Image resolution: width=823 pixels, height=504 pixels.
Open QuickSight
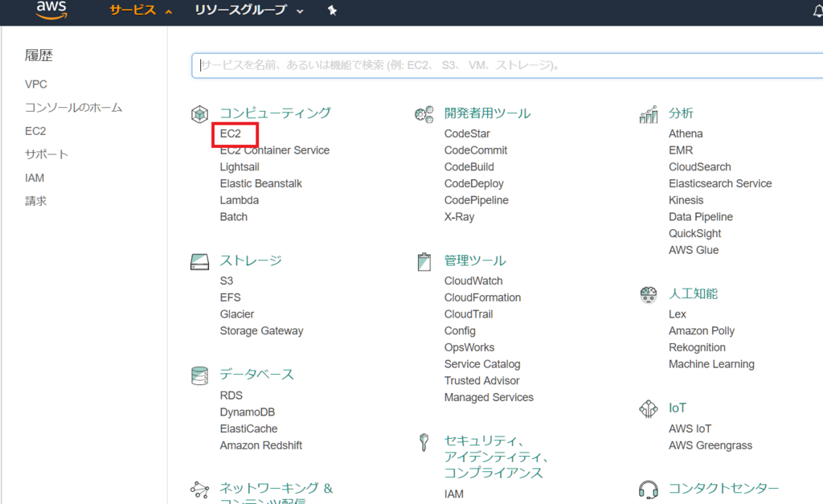(695, 234)
